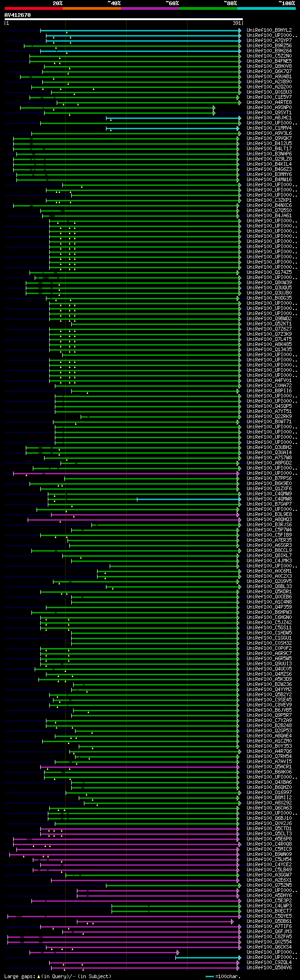Image resolution: width=300 pixels, height=980 pixels.
Task: Select label UniRef100_Q01DU3
Action: tap(269, 92)
